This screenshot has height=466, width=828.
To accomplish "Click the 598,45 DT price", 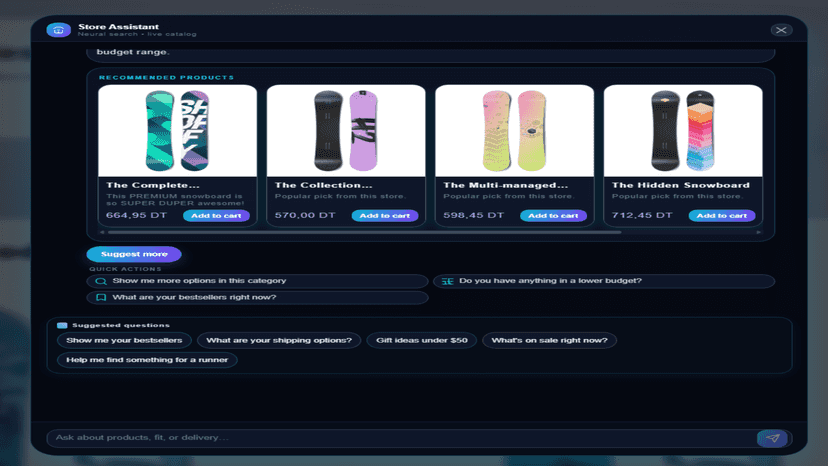I will pyautogui.click(x=473, y=216).
